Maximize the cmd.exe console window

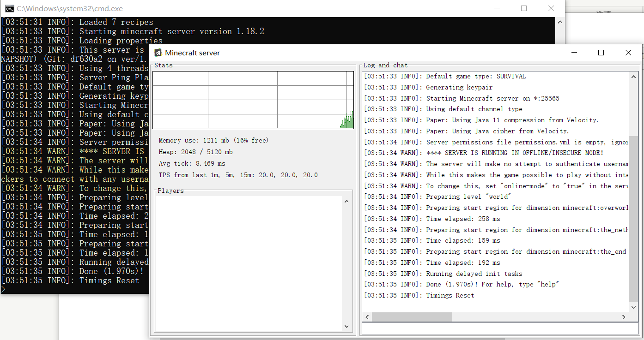[524, 8]
